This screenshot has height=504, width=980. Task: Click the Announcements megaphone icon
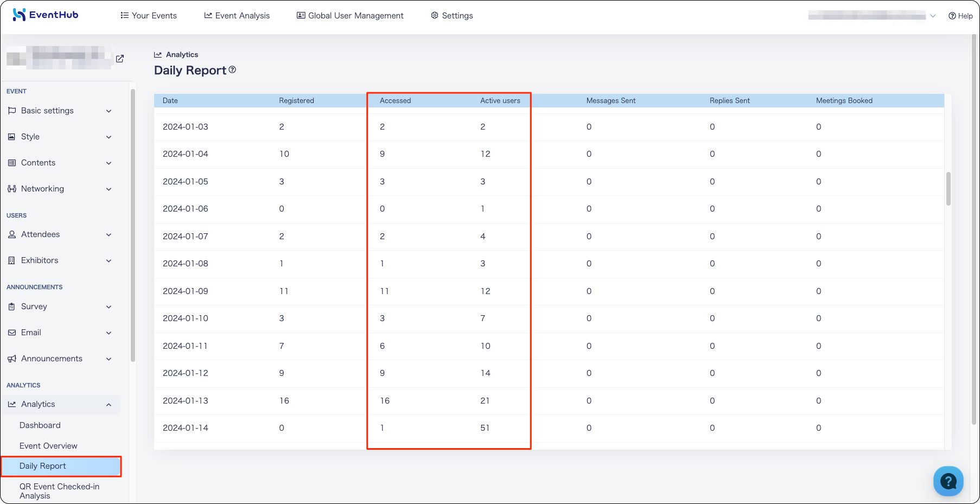click(x=12, y=359)
